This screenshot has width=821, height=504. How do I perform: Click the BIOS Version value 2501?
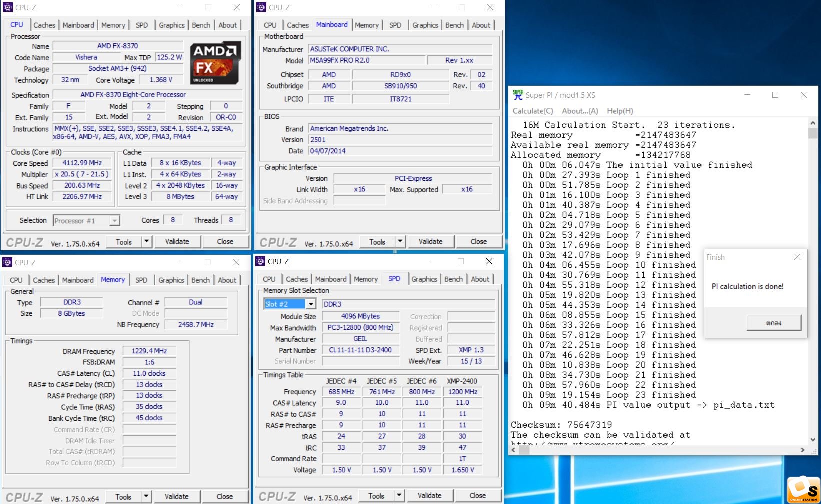[400, 140]
